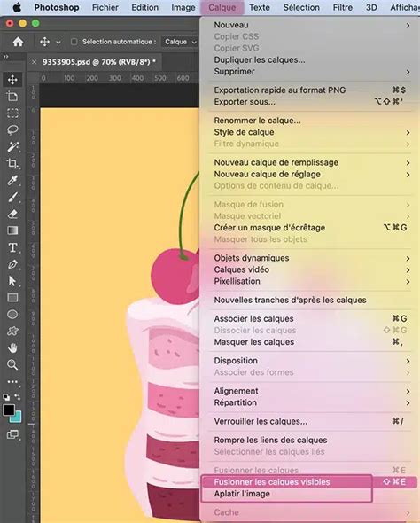Select the Eyedropper tool
Viewport: 420px width, 523px height.
pyautogui.click(x=12, y=180)
